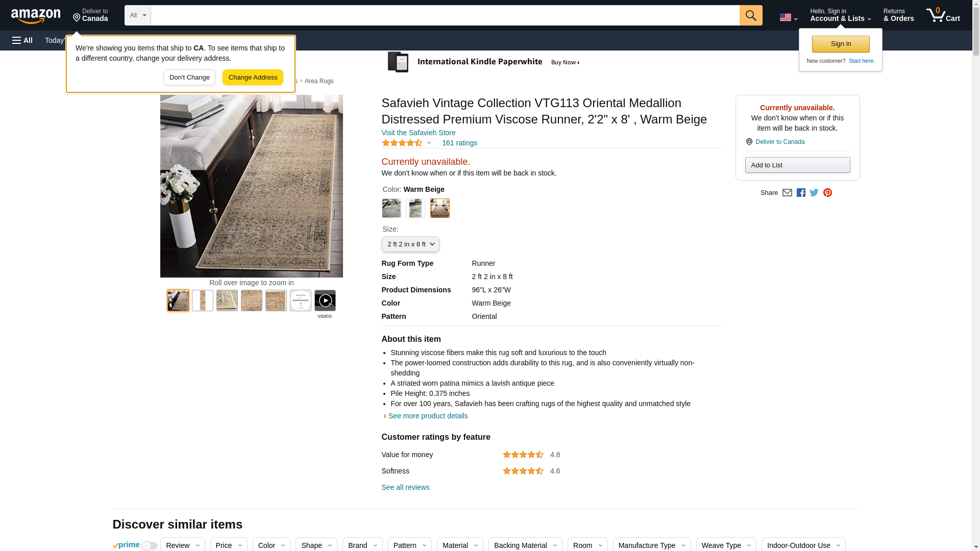Viewport: 980px width, 551px height.
Task: Open the size selector dropdown
Action: click(410, 244)
